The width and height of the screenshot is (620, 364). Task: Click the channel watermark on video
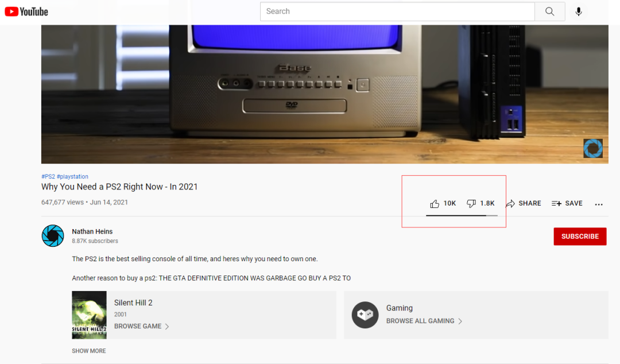[592, 148]
